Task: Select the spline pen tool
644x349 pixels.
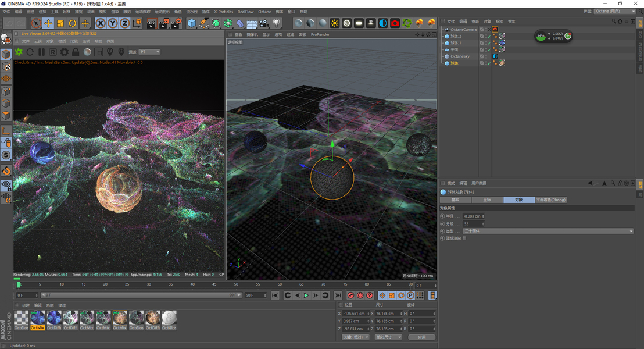Action: [203, 23]
